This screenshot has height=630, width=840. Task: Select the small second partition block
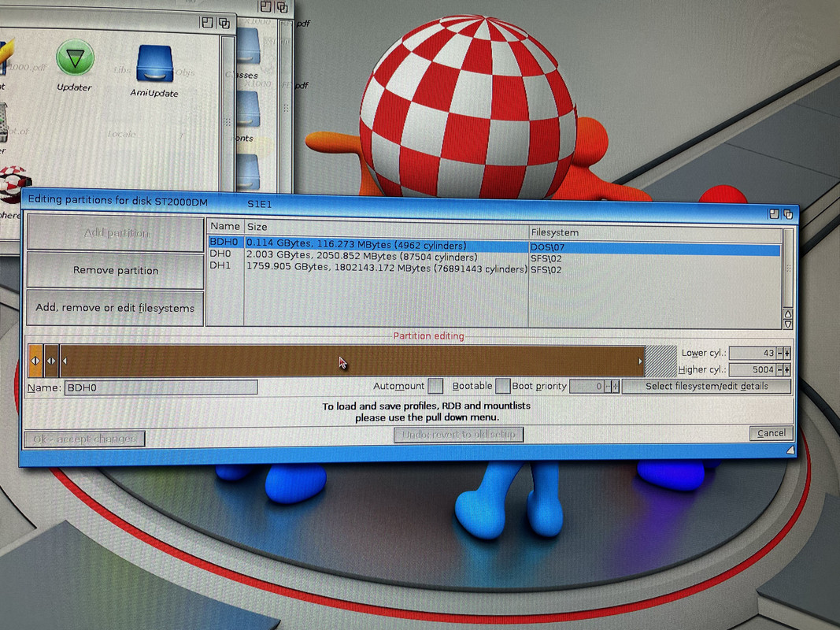pyautogui.click(x=51, y=361)
